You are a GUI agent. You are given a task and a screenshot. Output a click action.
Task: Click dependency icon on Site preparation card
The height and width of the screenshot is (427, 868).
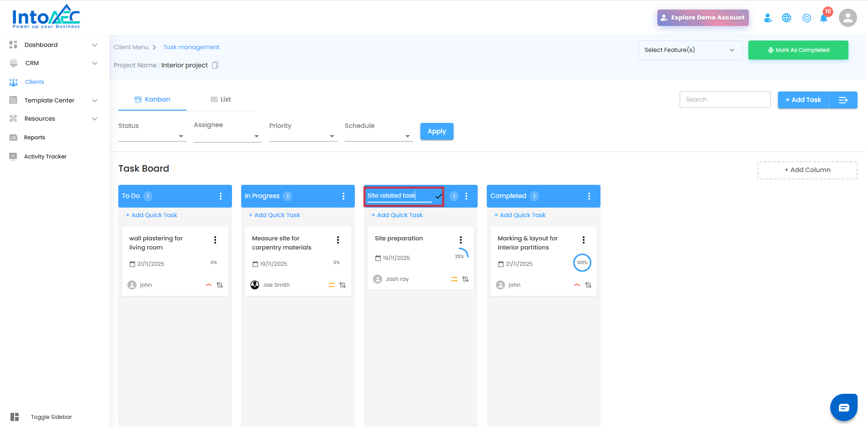click(465, 279)
